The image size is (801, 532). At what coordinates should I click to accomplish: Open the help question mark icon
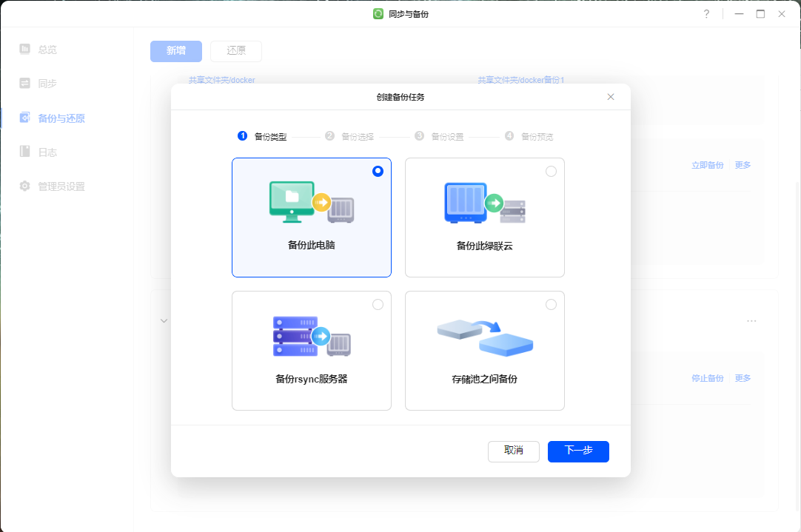point(706,14)
